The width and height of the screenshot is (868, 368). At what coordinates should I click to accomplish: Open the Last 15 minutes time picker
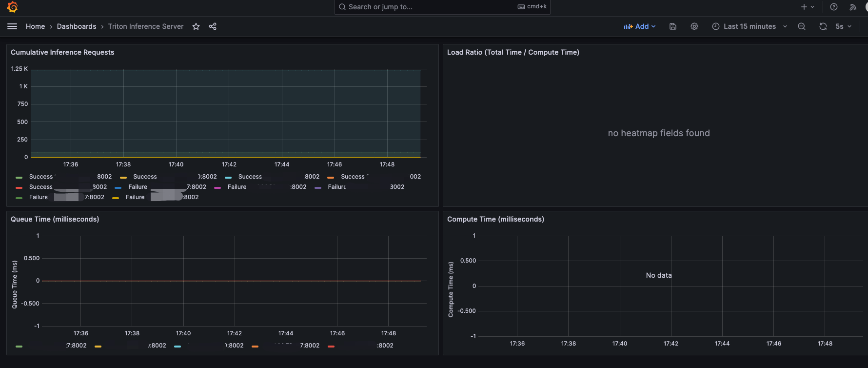point(750,26)
